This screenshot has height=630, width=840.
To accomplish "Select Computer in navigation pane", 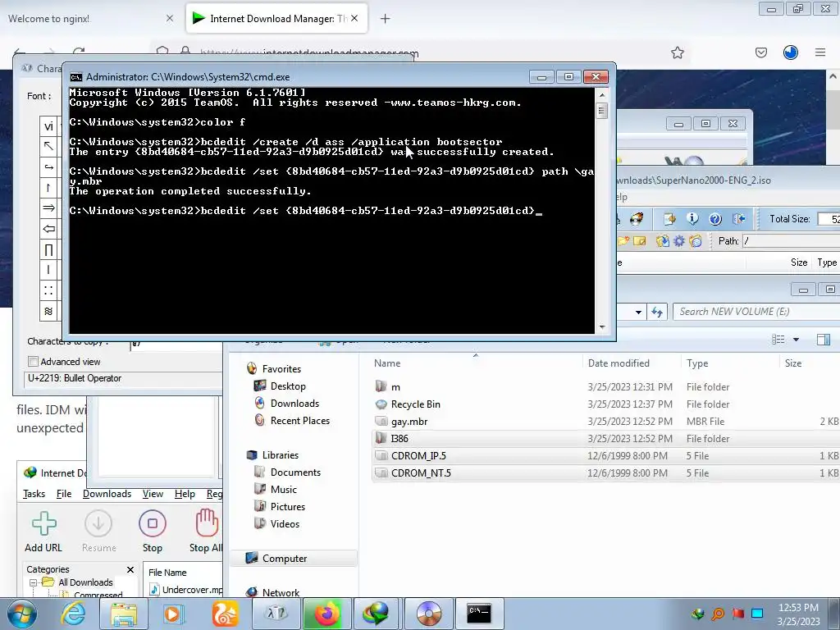I will point(293,558).
